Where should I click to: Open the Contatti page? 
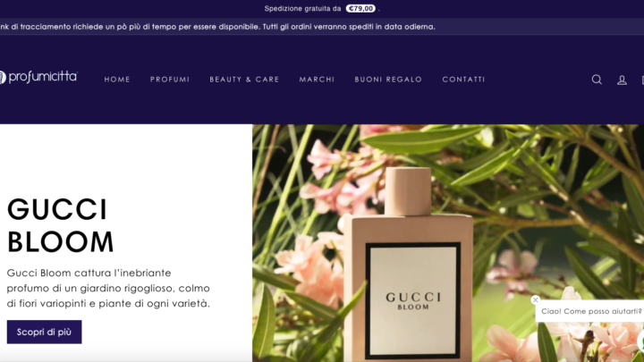[463, 80]
